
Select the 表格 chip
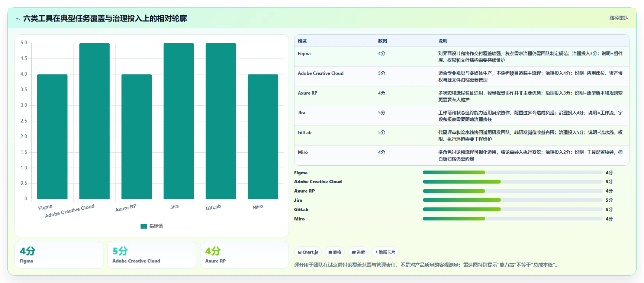(x=335, y=252)
